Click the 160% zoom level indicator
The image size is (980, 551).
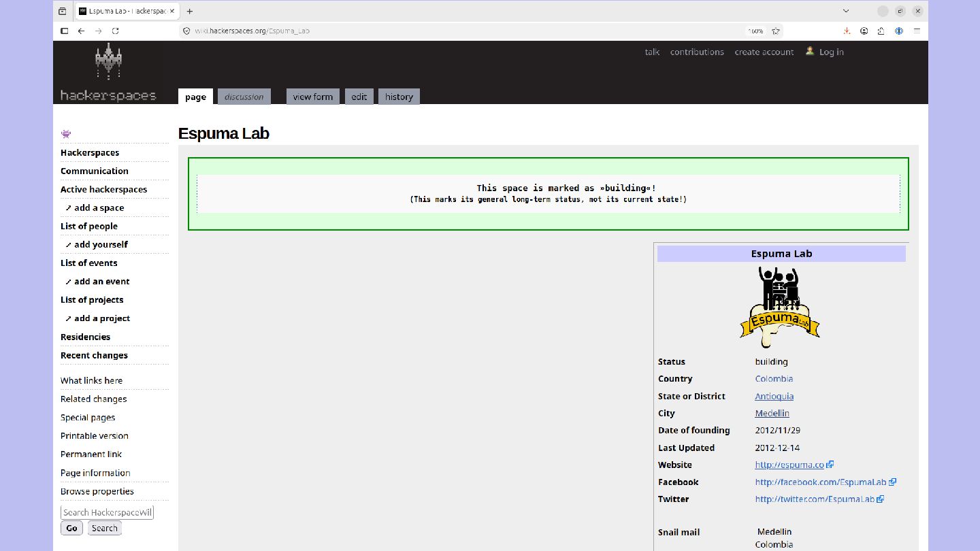coord(755,31)
